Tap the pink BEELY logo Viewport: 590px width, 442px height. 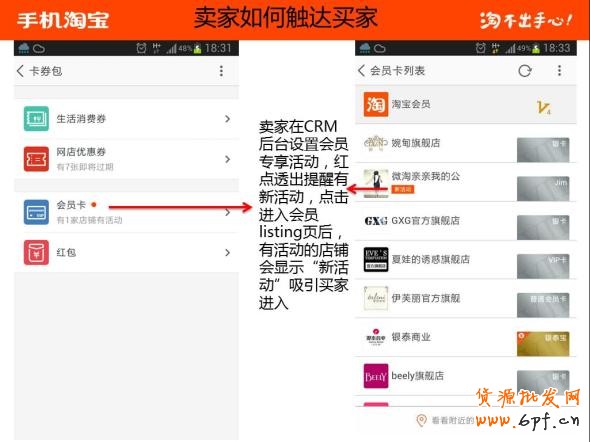(x=376, y=376)
